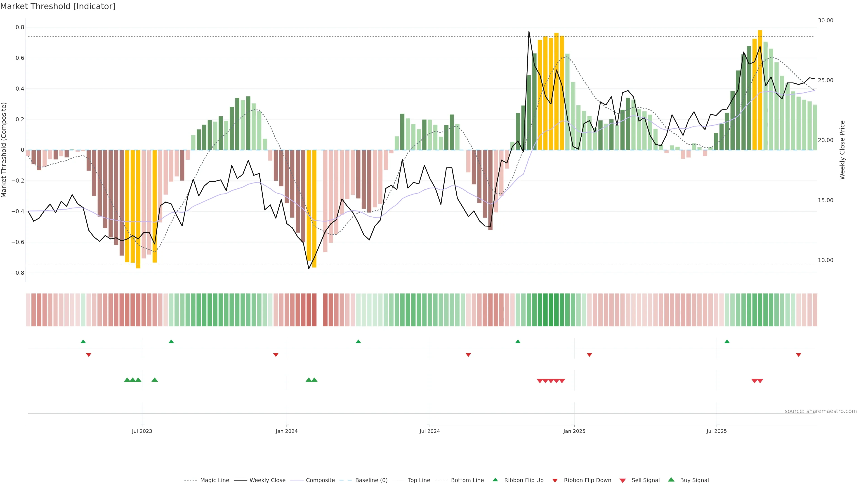Toggle the Magic Line legend entry

214,480
